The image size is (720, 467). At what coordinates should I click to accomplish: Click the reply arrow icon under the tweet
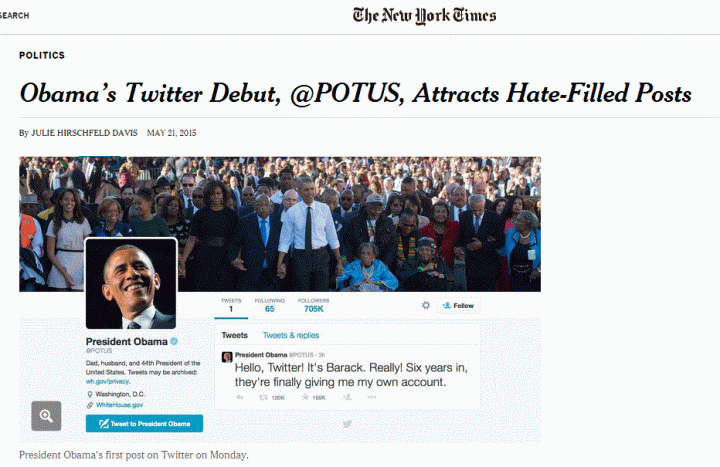tap(240, 397)
